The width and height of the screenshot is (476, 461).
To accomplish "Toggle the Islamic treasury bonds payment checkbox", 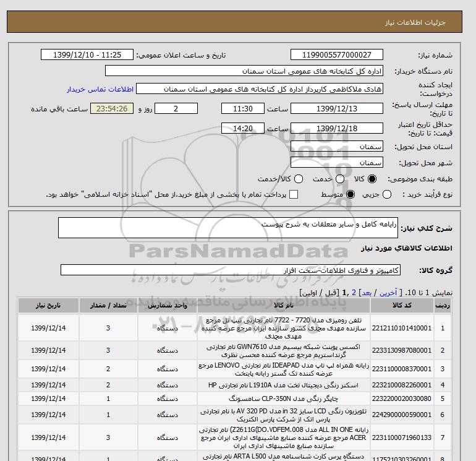I will tap(294, 194).
